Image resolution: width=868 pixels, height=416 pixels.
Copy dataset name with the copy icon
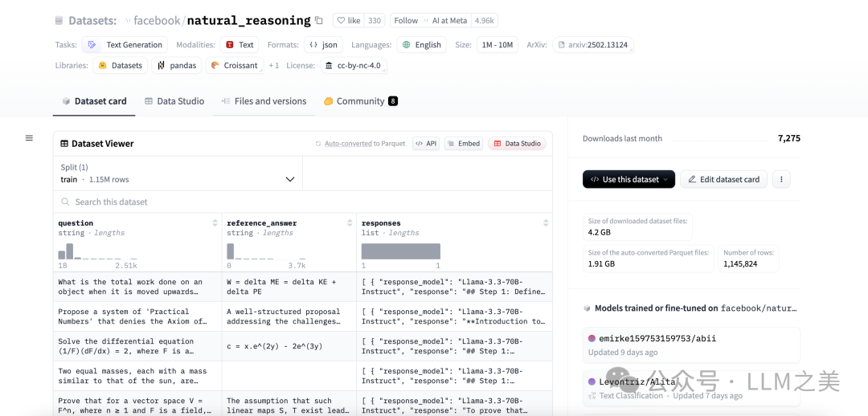pyautogui.click(x=319, y=20)
